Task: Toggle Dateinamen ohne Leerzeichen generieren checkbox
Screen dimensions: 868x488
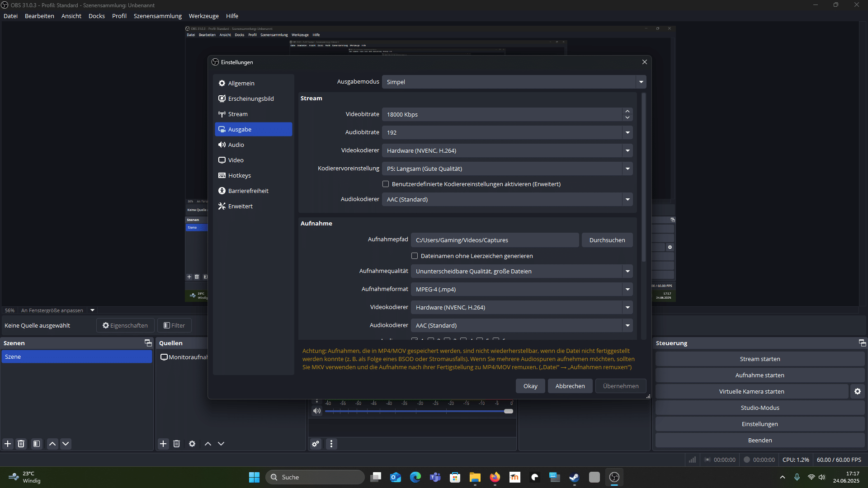Action: coord(415,256)
